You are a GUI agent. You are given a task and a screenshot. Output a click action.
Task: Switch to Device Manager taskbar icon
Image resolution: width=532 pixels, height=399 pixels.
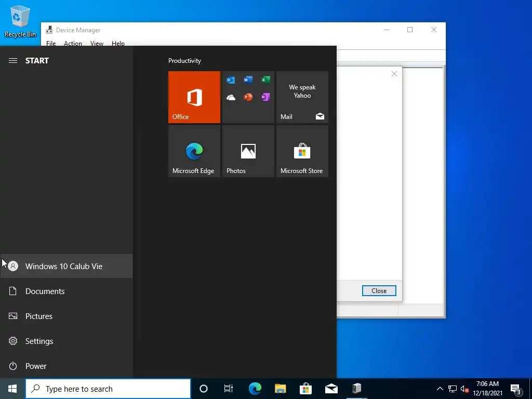tap(356, 389)
